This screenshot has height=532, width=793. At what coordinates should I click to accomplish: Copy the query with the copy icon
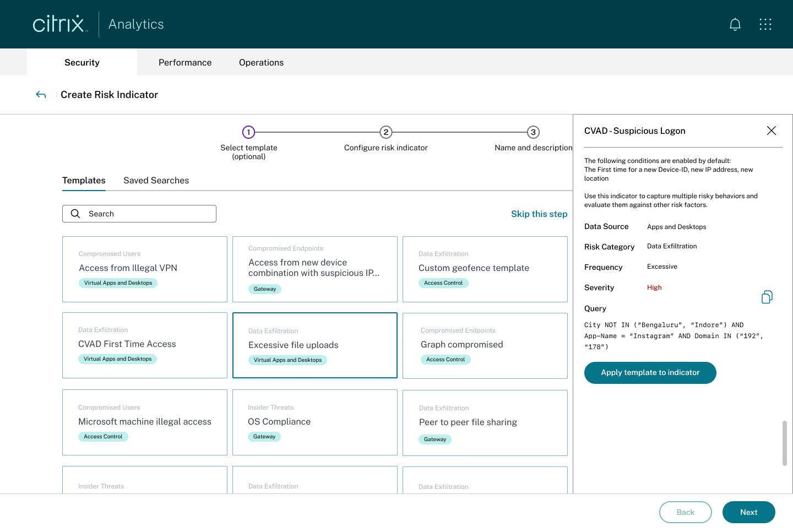tap(767, 297)
